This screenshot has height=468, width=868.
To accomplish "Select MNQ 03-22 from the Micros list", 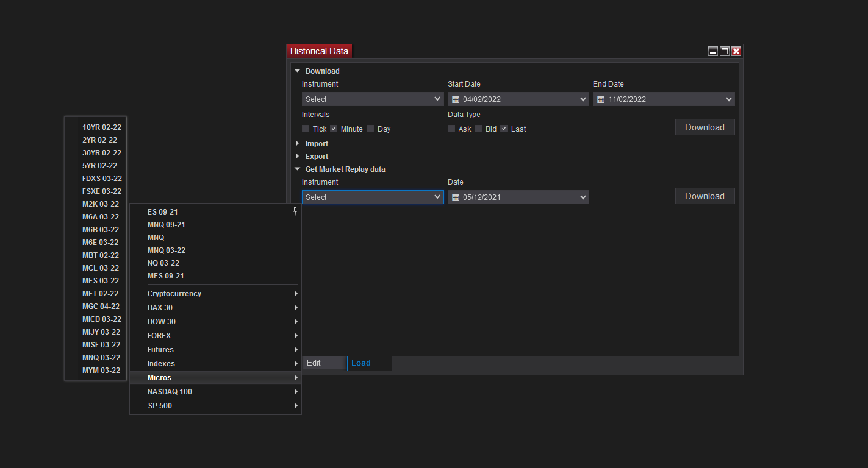I will point(101,358).
